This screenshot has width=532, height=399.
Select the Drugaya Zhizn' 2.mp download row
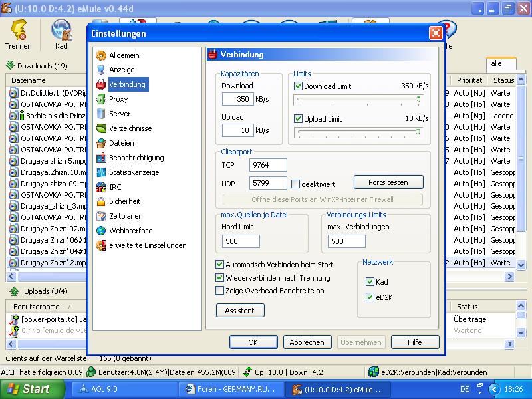pyautogui.click(x=47, y=263)
